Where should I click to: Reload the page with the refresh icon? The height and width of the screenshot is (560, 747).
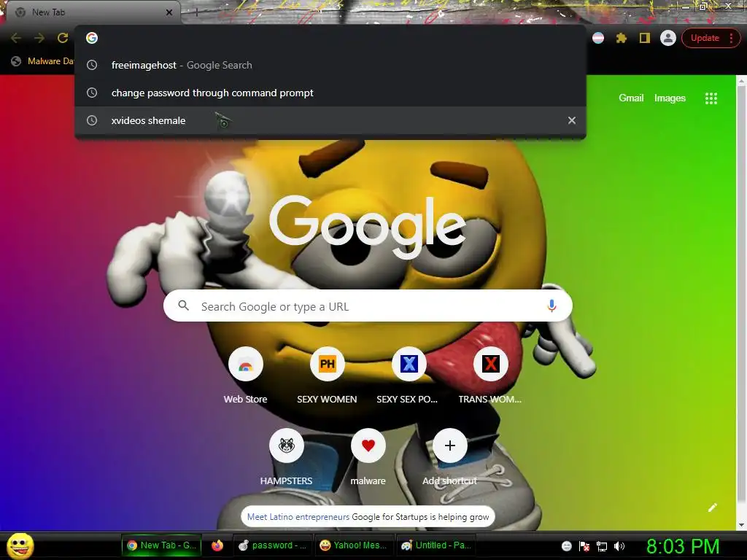pyautogui.click(x=63, y=38)
